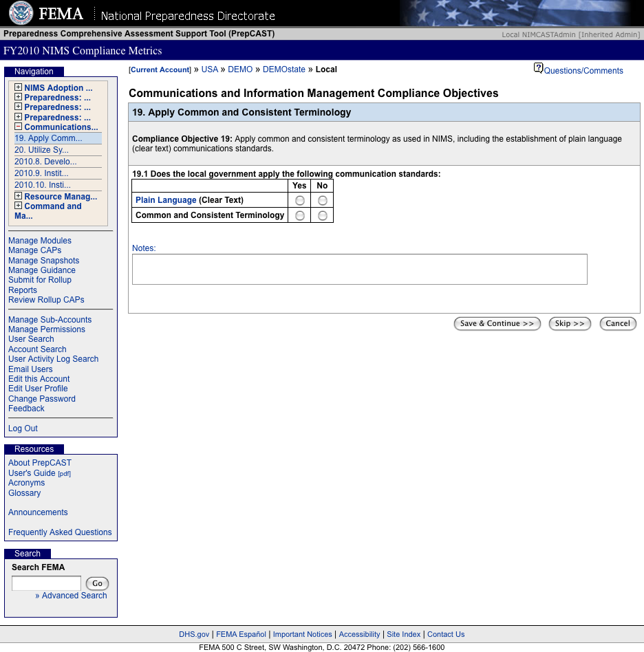Viewport: 644px width, 652px height.
Task: Expand Resource Management with its plus icon
Action: pyautogui.click(x=19, y=196)
